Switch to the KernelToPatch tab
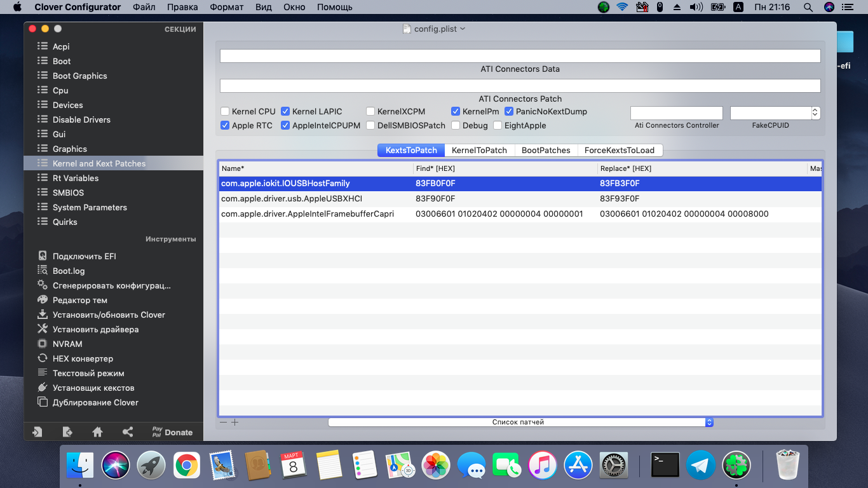 (479, 150)
